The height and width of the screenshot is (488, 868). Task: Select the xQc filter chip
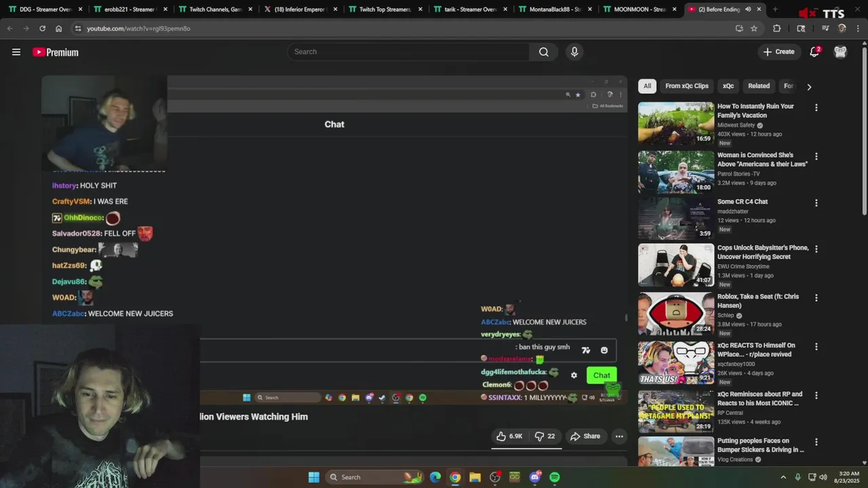[728, 86]
